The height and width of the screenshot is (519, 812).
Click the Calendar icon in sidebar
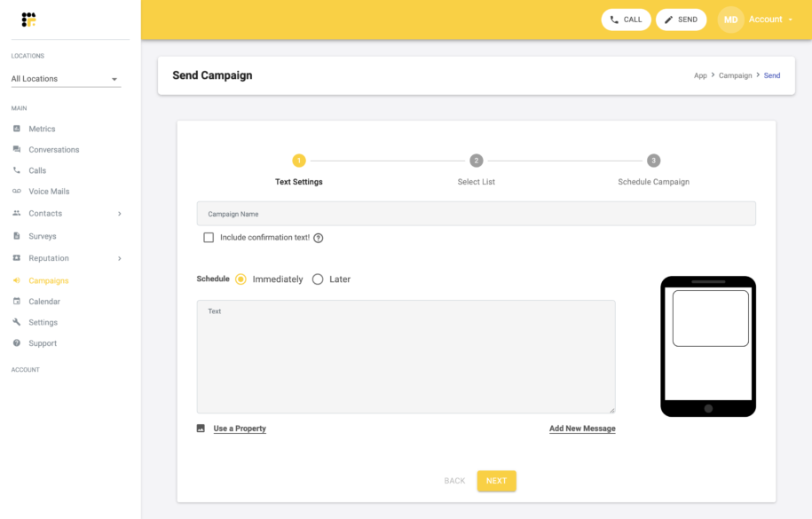point(17,302)
